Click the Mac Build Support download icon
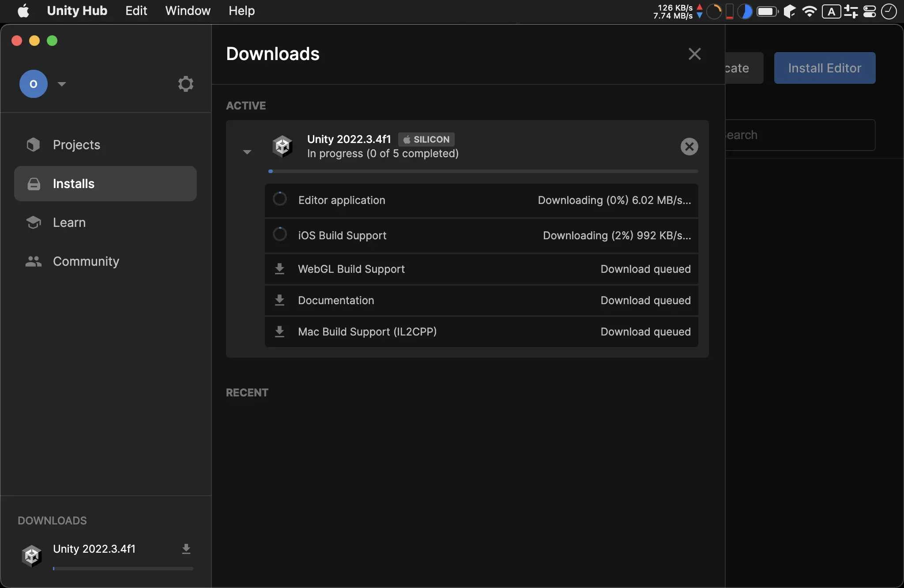 point(280,332)
